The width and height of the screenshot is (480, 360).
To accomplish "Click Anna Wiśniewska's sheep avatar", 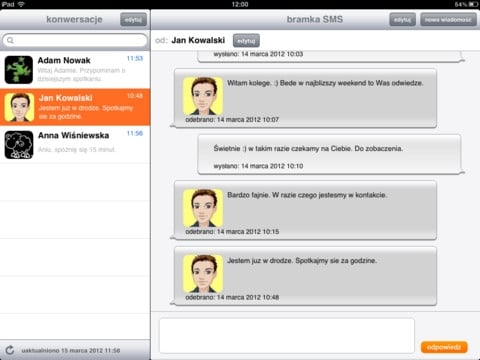I will (19, 145).
